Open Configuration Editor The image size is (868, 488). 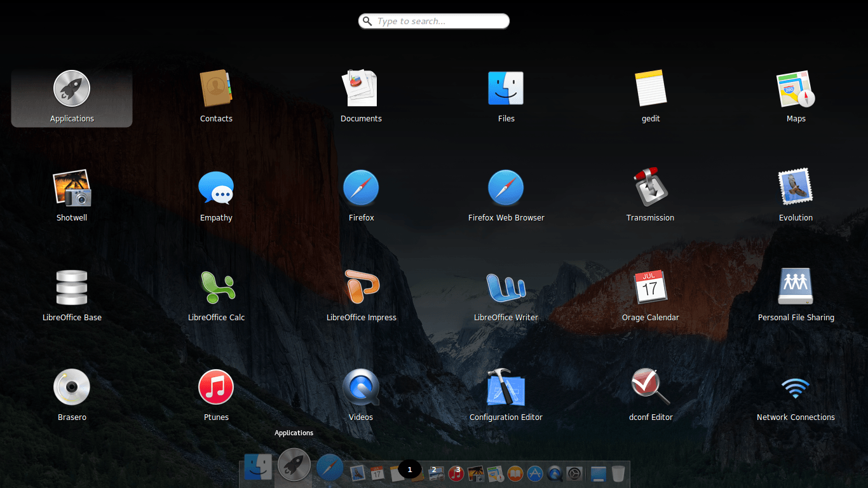506,396
